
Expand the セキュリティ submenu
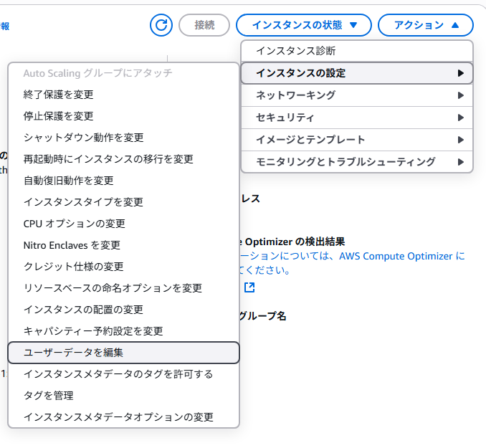click(x=357, y=118)
